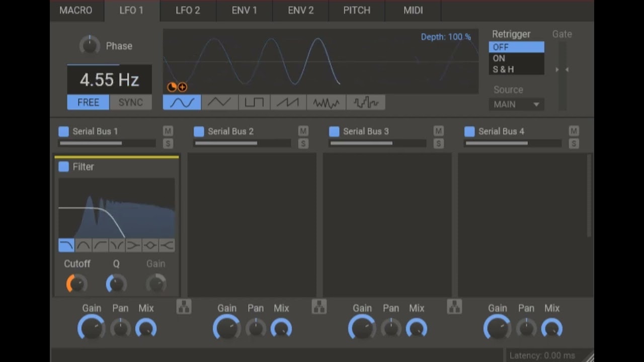This screenshot has height=362, width=644.
Task: Set Retrigger to ON
Action: [516, 58]
